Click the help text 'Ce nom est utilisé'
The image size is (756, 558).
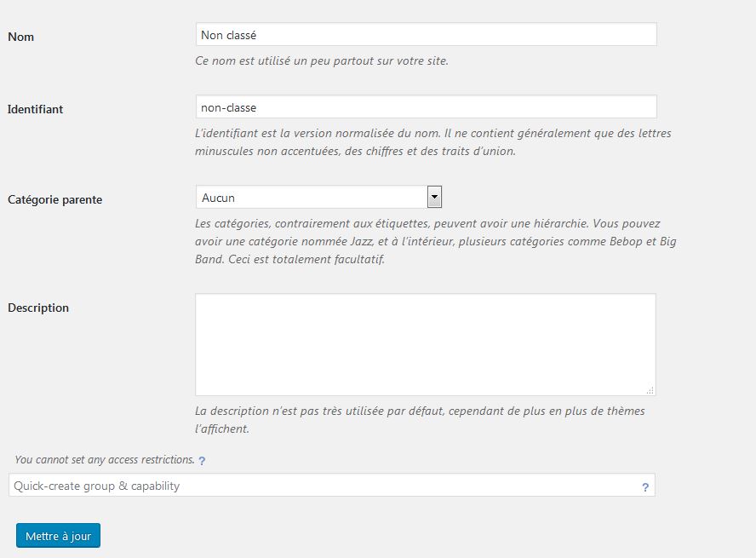[x=322, y=61]
